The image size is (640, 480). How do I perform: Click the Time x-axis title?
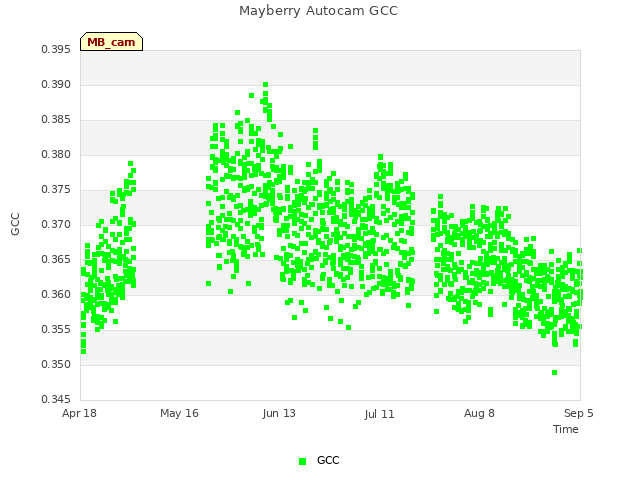(566, 429)
